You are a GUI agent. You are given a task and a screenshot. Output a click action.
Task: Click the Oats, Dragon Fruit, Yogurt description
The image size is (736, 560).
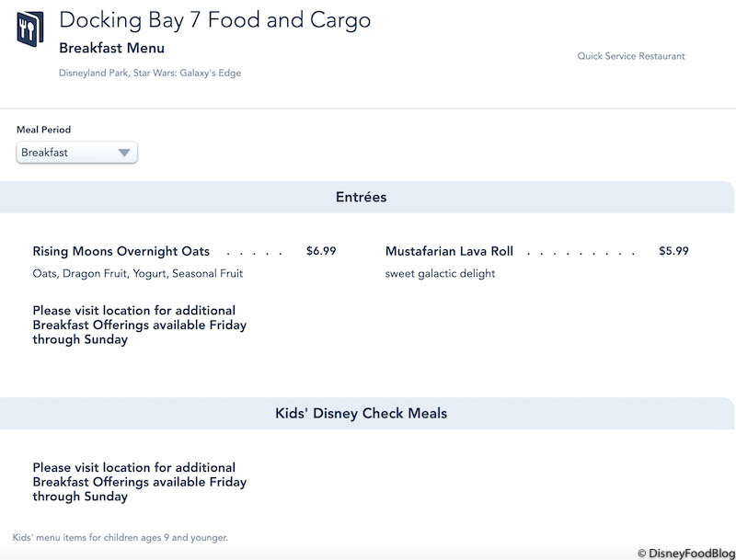tap(138, 273)
